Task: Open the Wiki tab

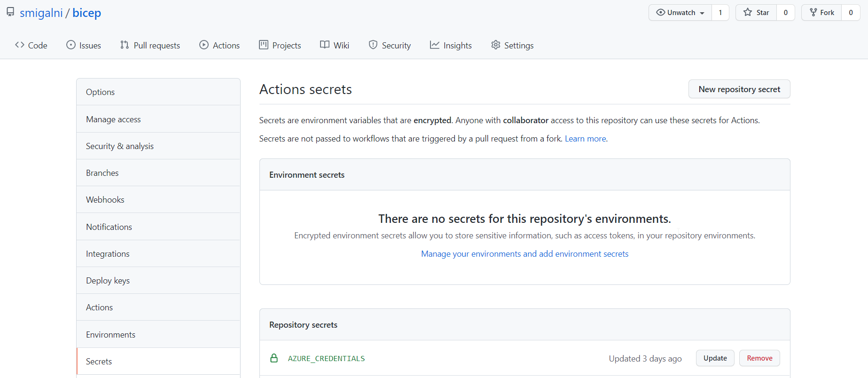Action: click(335, 45)
